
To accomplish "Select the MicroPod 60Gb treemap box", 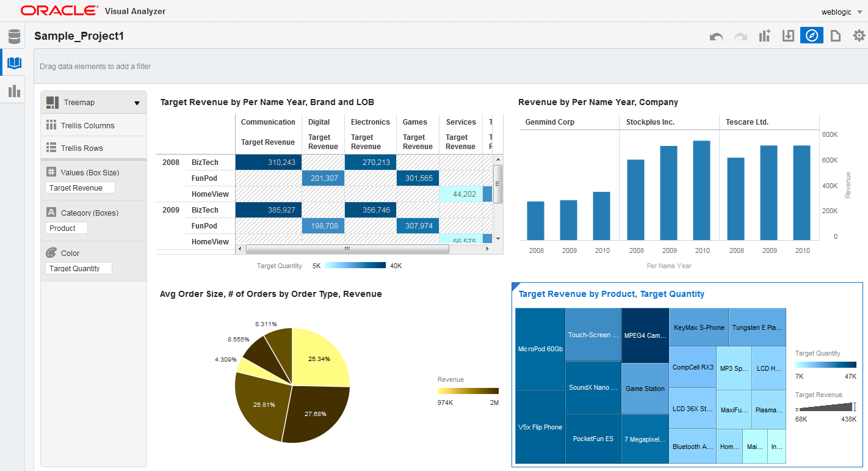I will (540, 349).
